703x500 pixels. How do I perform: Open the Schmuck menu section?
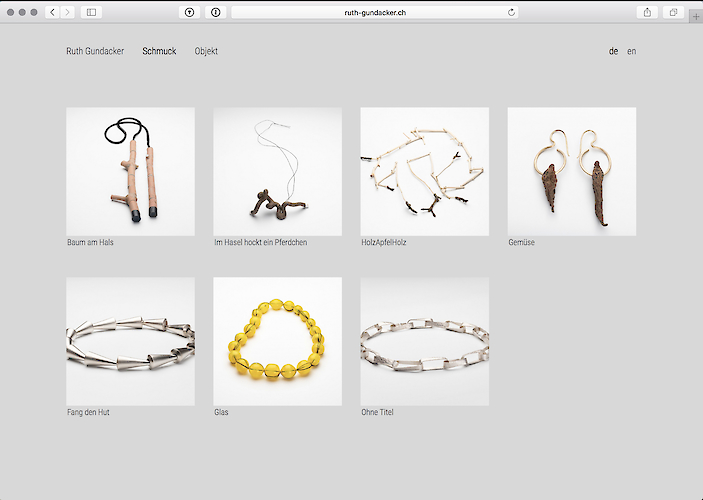[159, 51]
